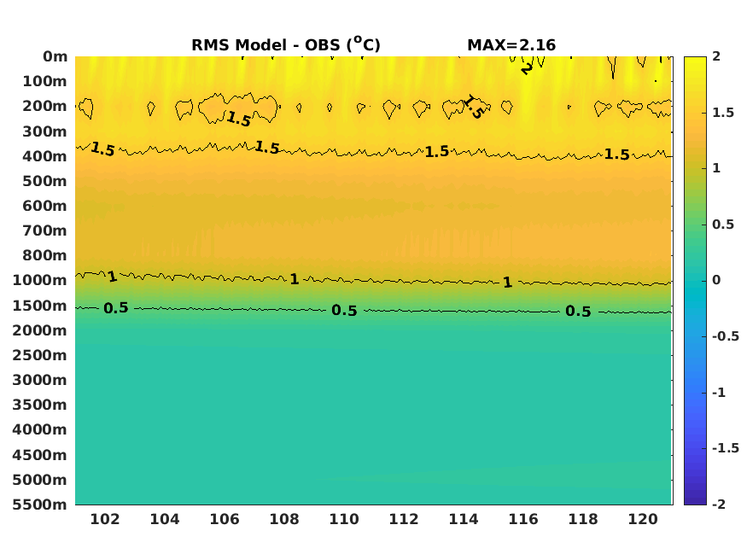
Task: Click the "120" x-axis tick label
Action: point(643,519)
